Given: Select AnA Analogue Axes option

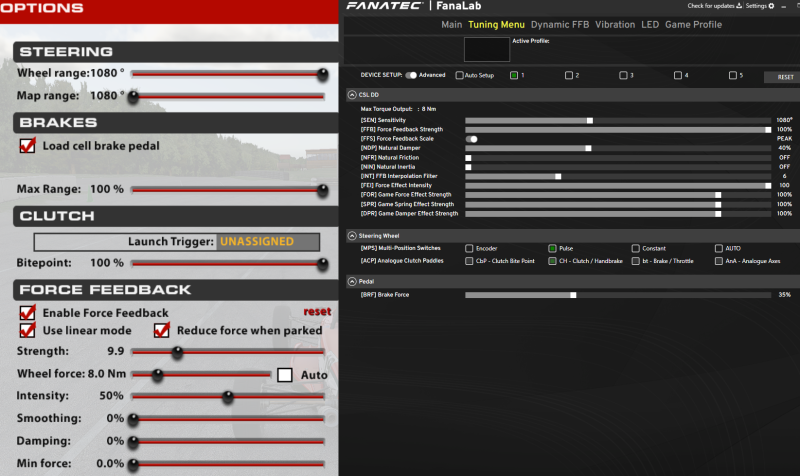Looking at the screenshot, I should click(x=718, y=261).
